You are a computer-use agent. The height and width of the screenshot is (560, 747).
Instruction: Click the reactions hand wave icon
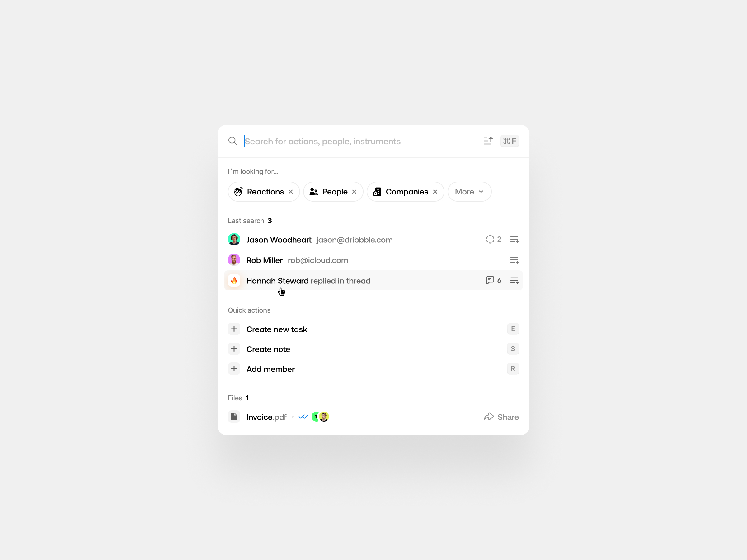click(237, 192)
